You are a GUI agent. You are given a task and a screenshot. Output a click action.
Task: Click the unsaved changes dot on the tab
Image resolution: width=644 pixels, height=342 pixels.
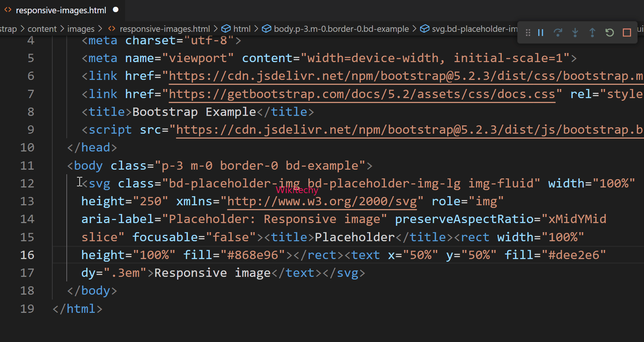[x=115, y=10]
